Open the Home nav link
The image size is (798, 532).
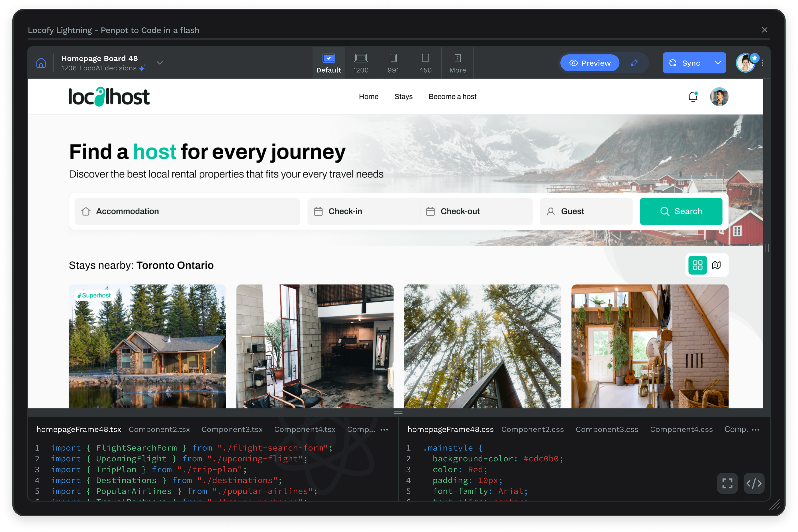coord(369,97)
